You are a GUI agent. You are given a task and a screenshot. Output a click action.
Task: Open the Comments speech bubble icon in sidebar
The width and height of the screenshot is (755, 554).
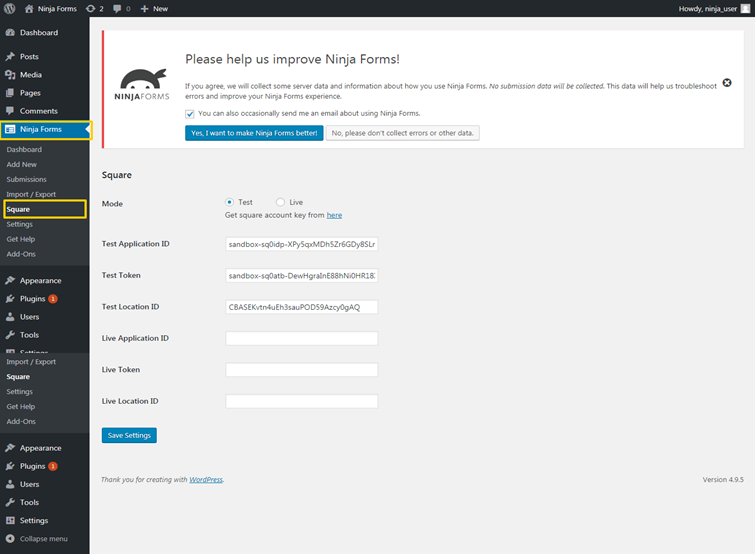click(x=10, y=111)
